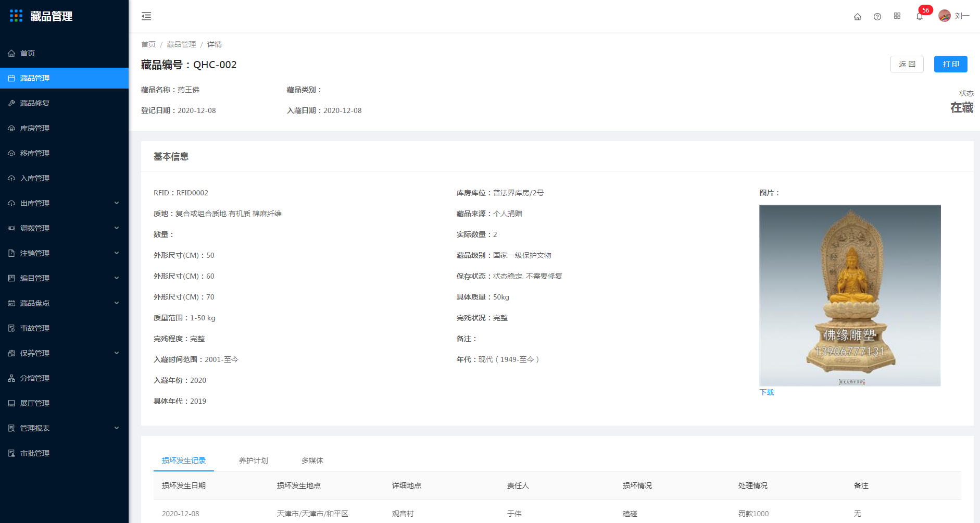This screenshot has width=980, height=523.
Task: Expand the 编目管理 submenu chevron
Action: coord(117,278)
